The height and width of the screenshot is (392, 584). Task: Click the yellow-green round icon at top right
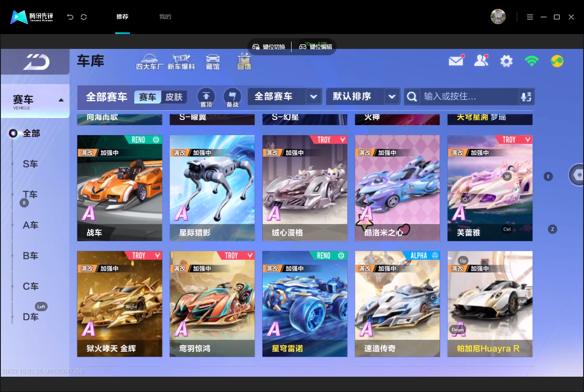tap(557, 61)
